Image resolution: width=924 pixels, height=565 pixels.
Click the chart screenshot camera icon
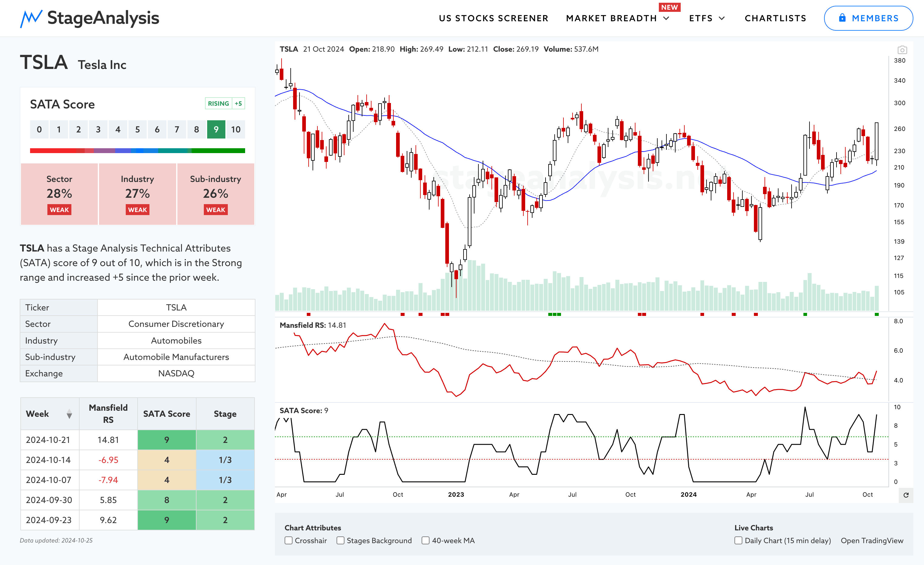pos(902,50)
